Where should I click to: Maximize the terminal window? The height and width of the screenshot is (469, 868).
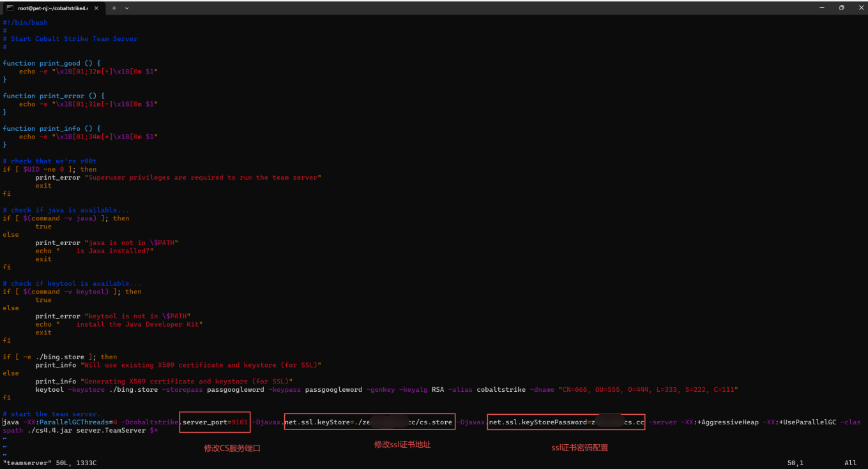pyautogui.click(x=841, y=8)
